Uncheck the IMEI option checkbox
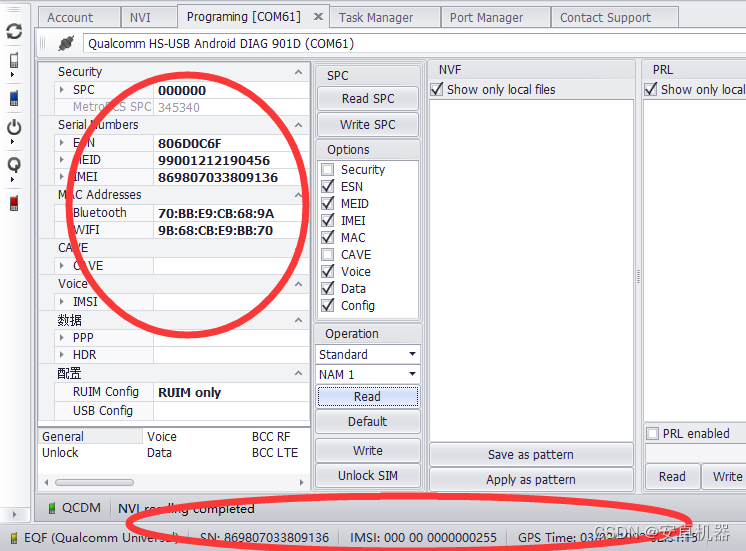This screenshot has height=551, width=746. pos(328,220)
